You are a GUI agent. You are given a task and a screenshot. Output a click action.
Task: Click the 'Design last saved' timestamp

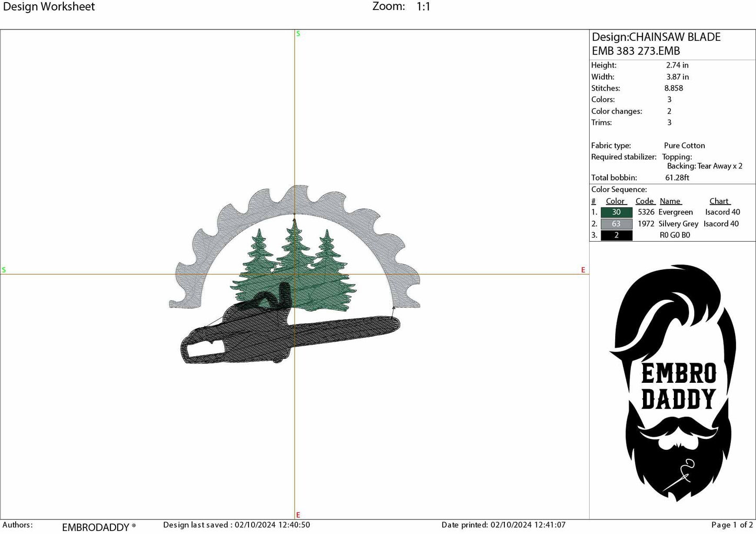coord(236,525)
